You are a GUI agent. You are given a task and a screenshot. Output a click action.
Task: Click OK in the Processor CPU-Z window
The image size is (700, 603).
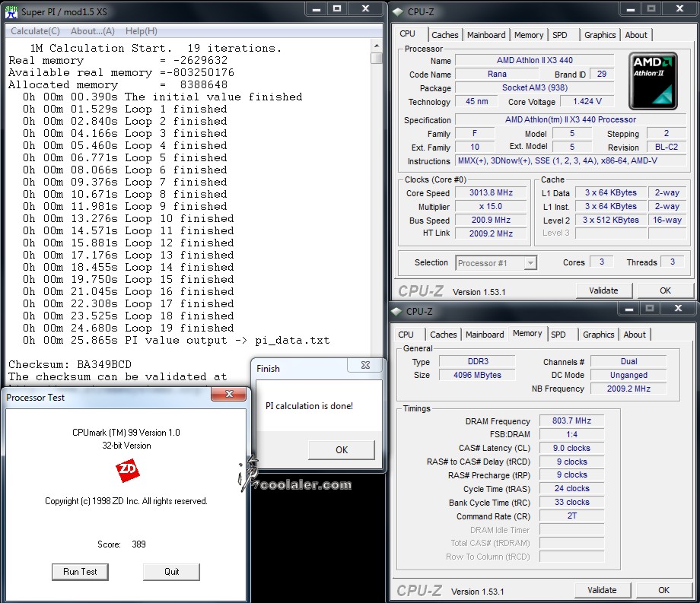[x=665, y=290]
